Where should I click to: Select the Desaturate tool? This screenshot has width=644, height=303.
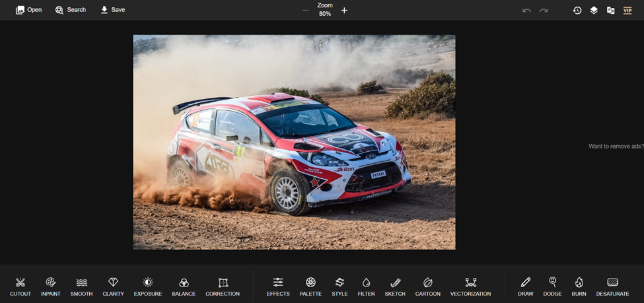612,287
